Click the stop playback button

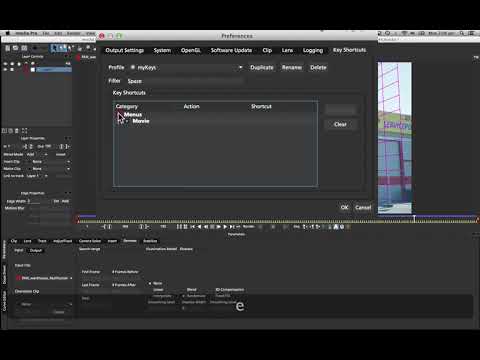point(212,227)
